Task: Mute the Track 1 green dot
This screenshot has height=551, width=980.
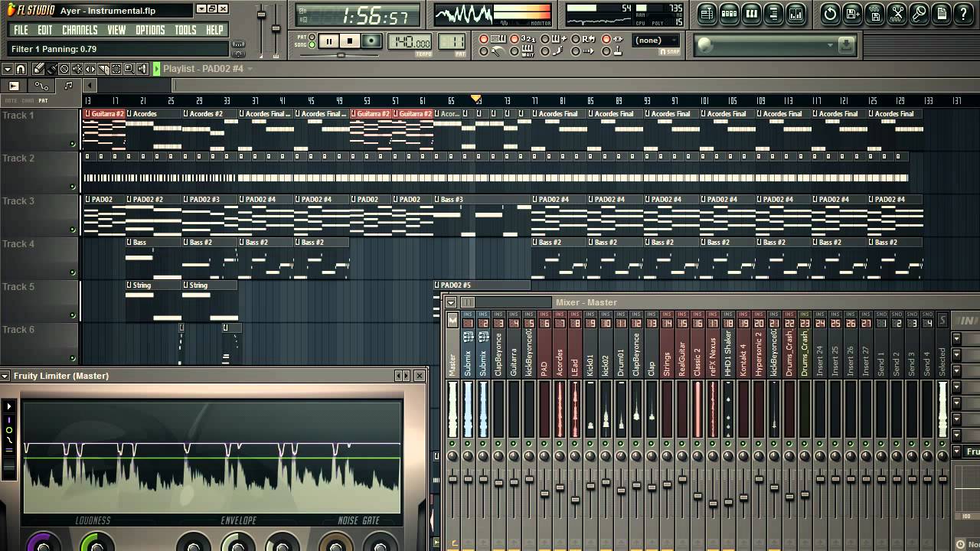Action: click(x=73, y=144)
